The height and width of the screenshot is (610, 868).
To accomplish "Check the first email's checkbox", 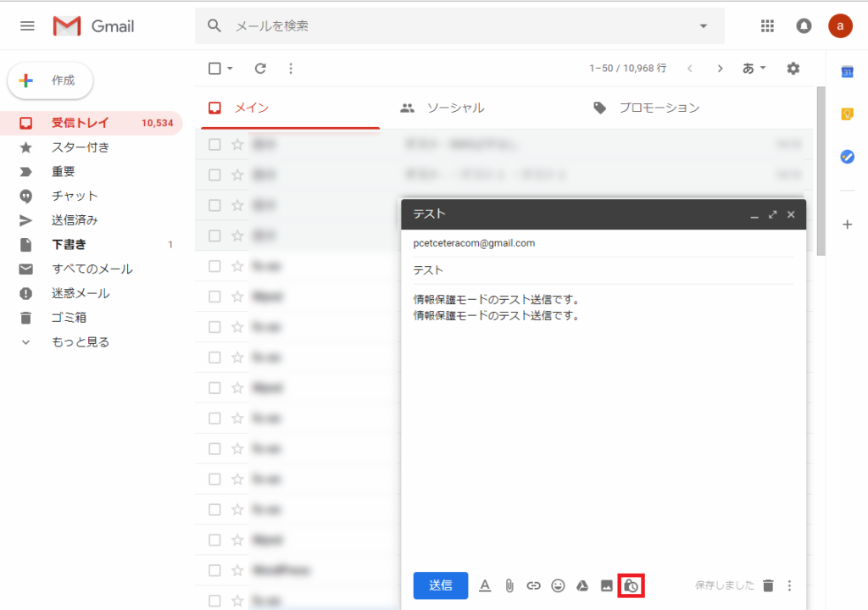I will pyautogui.click(x=215, y=145).
